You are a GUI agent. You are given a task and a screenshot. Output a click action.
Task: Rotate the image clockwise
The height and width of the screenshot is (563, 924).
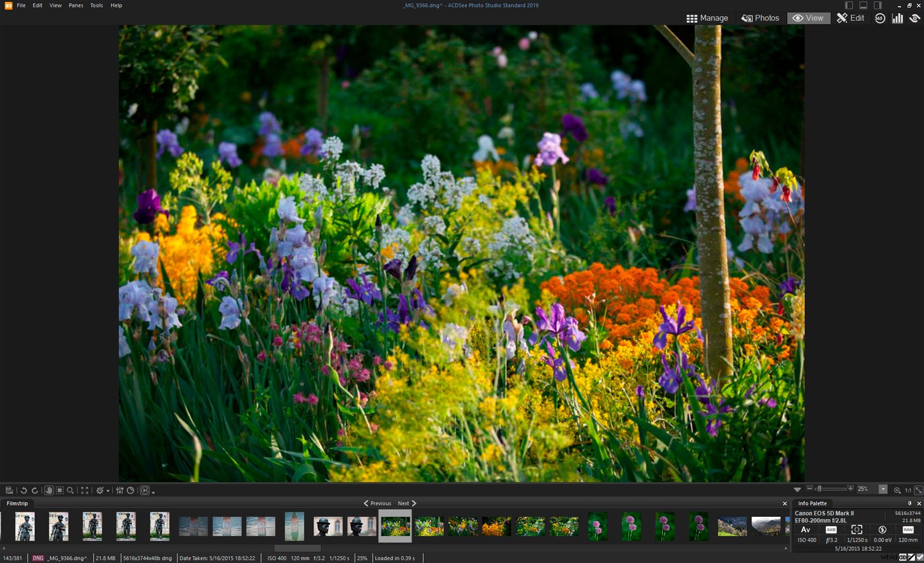pos(34,490)
